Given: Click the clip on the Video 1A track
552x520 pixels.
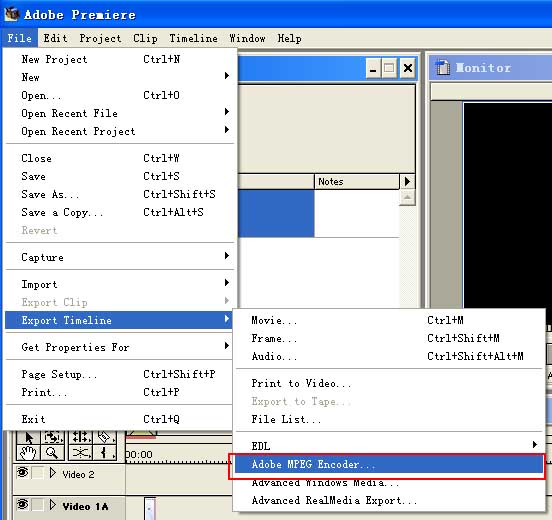Looking at the screenshot, I should 150,508.
